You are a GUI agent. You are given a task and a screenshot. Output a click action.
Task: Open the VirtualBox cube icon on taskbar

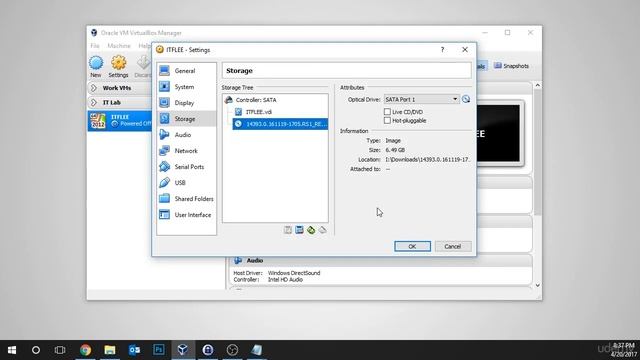(183, 350)
